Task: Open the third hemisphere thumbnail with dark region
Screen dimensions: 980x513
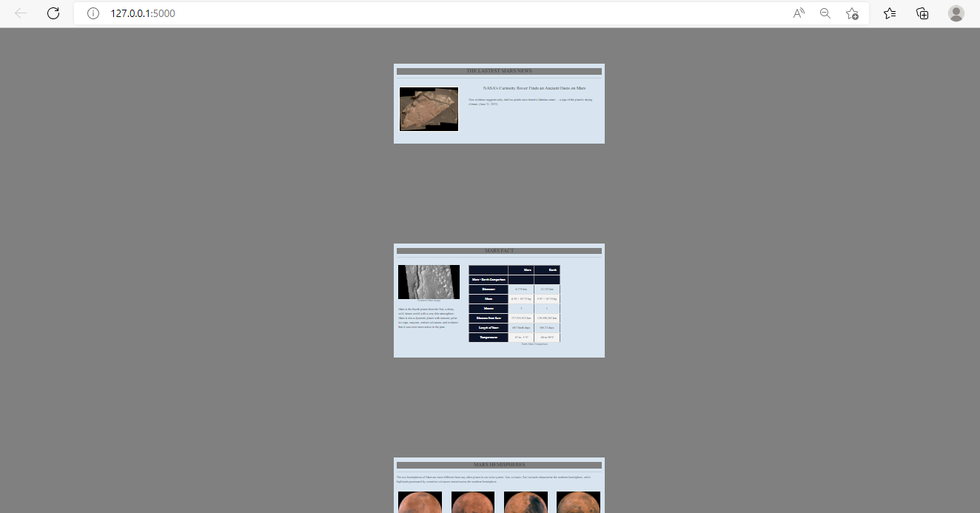Action: [x=526, y=503]
